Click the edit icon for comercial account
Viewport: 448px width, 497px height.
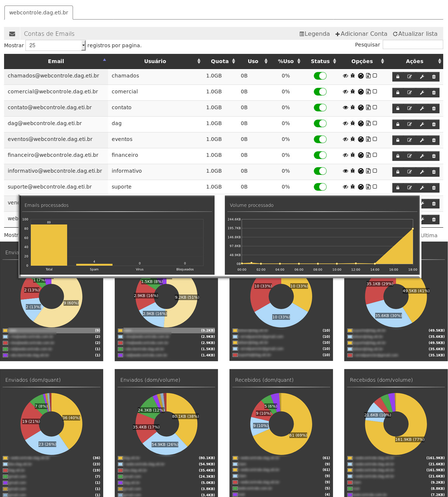(x=410, y=93)
